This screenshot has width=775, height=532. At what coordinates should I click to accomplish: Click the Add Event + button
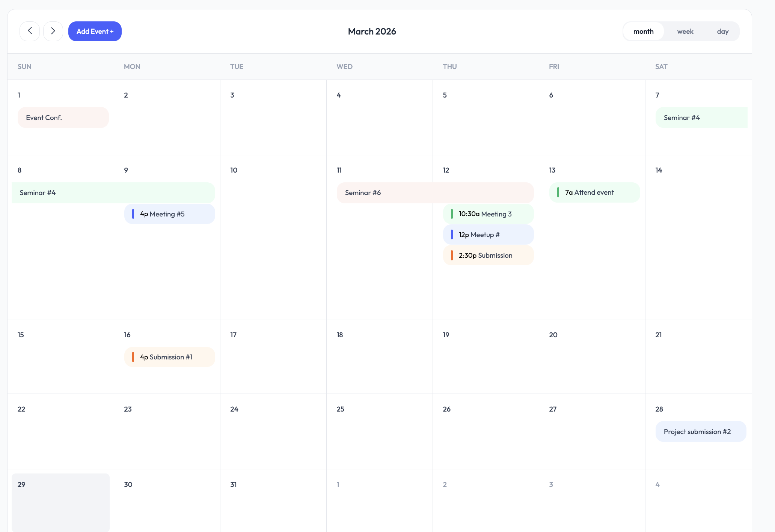pyautogui.click(x=95, y=31)
